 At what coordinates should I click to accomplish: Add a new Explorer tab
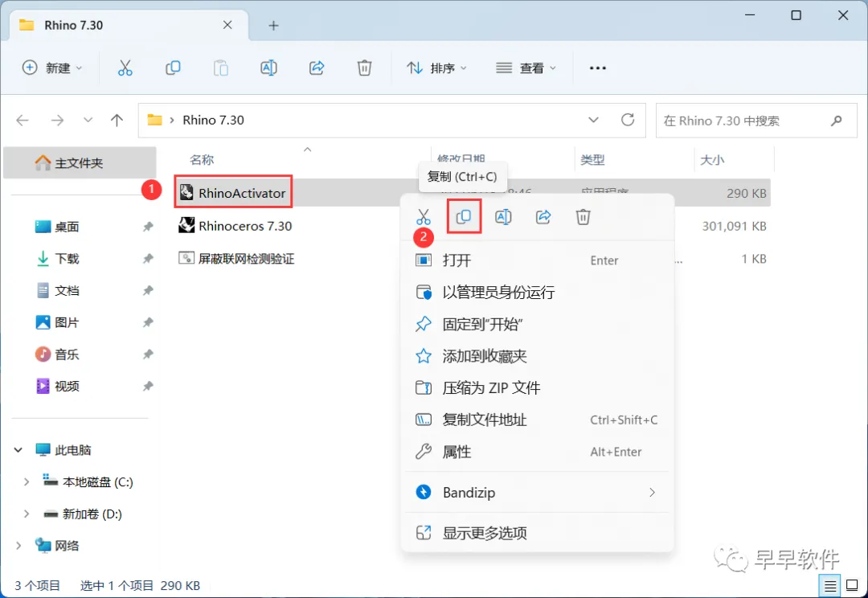pos(273,26)
